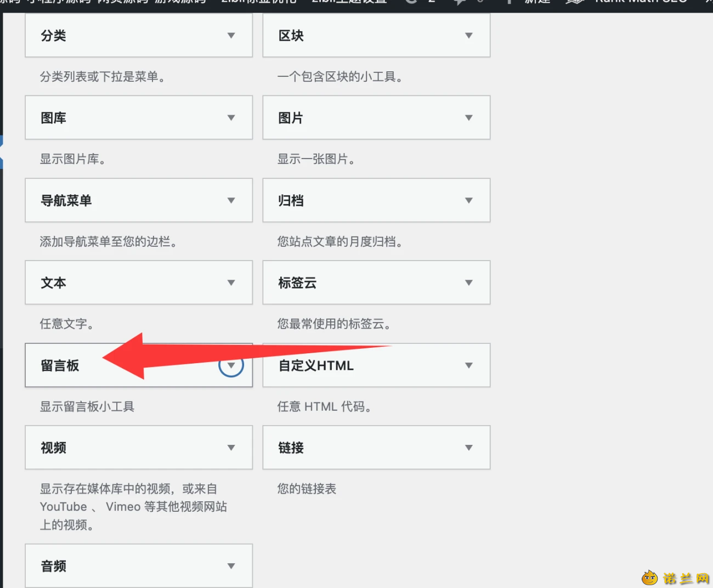
Task: Toggle the 标签云 widget arrow
Action: [x=469, y=283]
